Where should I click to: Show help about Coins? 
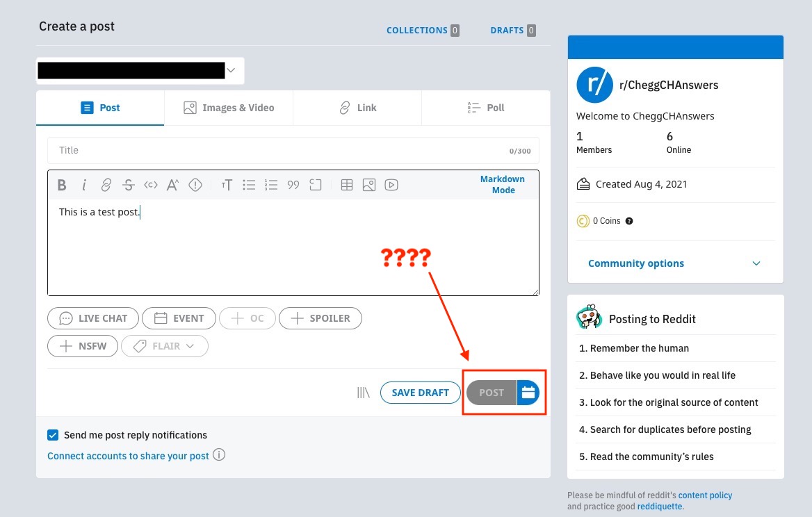click(x=629, y=221)
